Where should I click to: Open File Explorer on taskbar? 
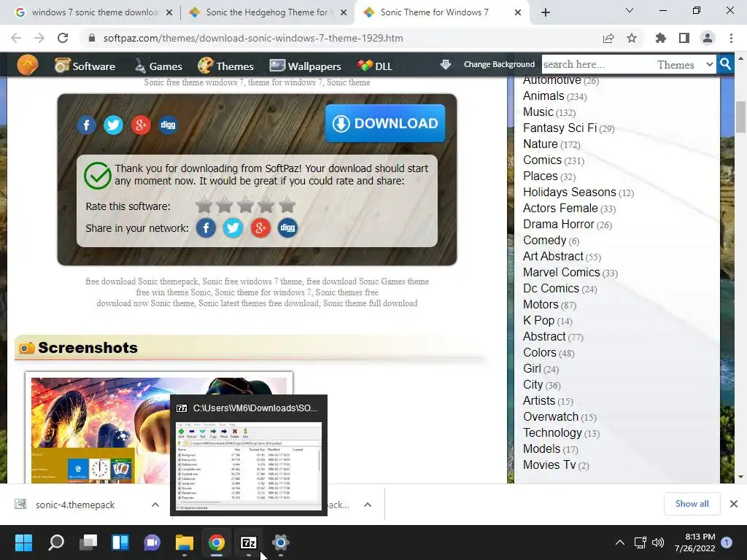click(185, 542)
